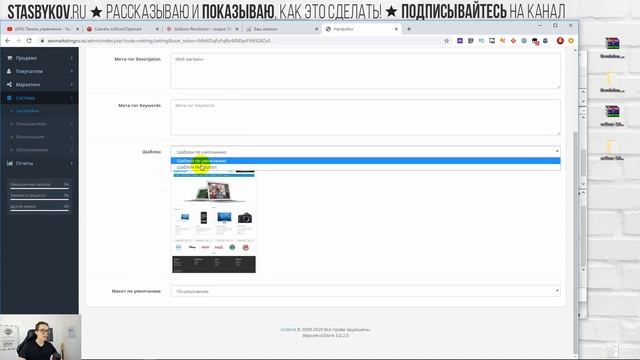Expand the Пользователи submenu
This screenshot has height=360, width=640.
[39, 124]
